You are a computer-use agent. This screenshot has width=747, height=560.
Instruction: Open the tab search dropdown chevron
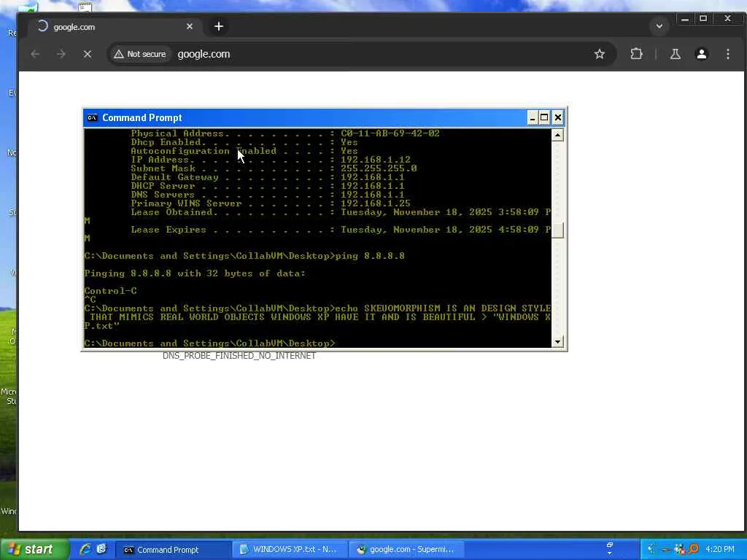tap(659, 26)
